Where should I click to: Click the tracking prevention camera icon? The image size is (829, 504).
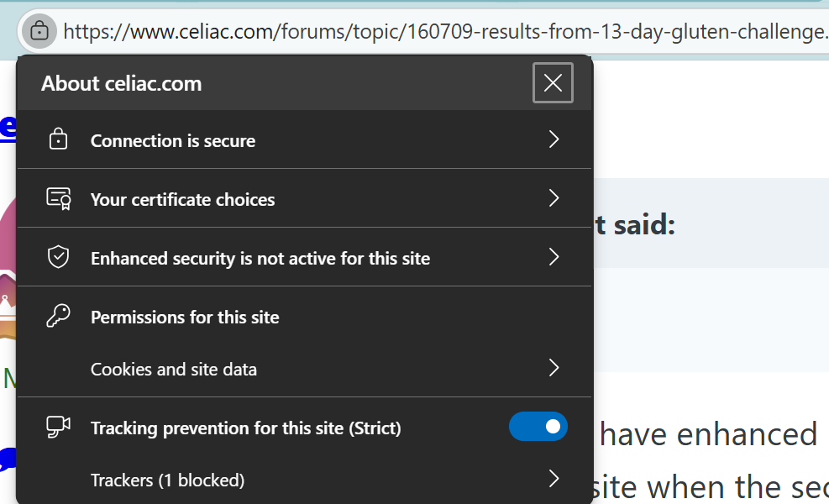point(58,428)
